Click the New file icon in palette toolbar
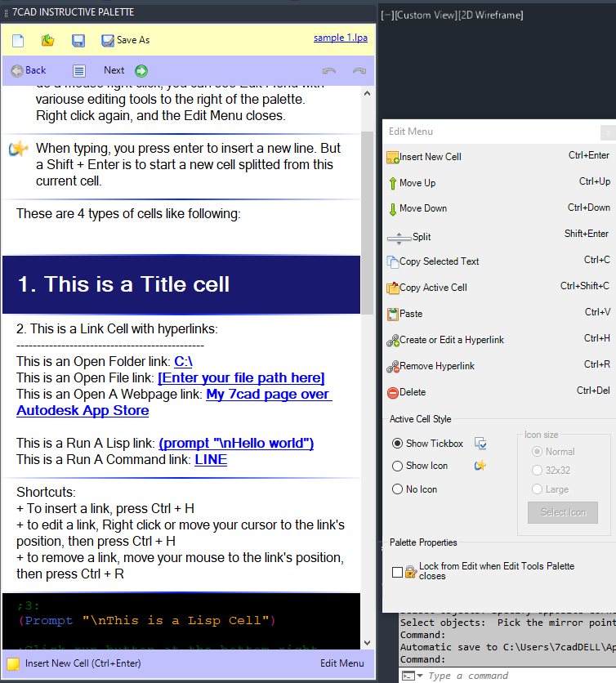Image resolution: width=616 pixels, height=683 pixels. [18, 40]
